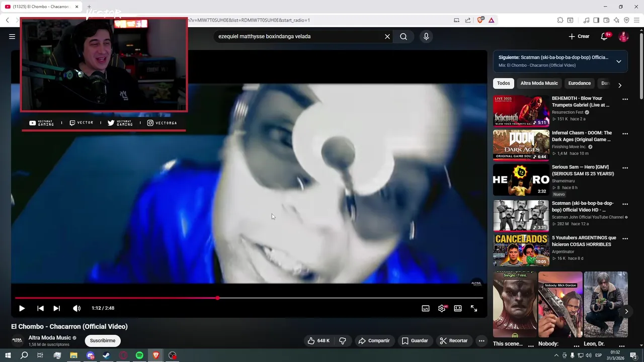
Task: Open options for Serious Sam Hero video
Action: (x=625, y=168)
